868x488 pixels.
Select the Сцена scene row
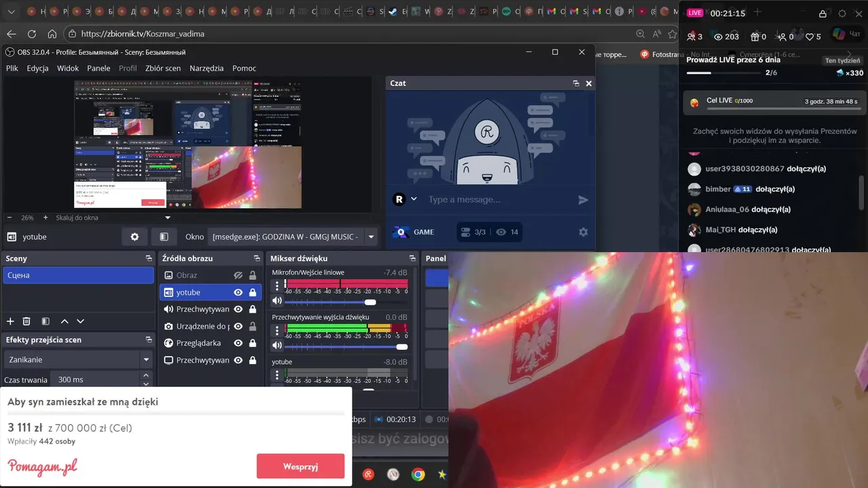[79, 275]
